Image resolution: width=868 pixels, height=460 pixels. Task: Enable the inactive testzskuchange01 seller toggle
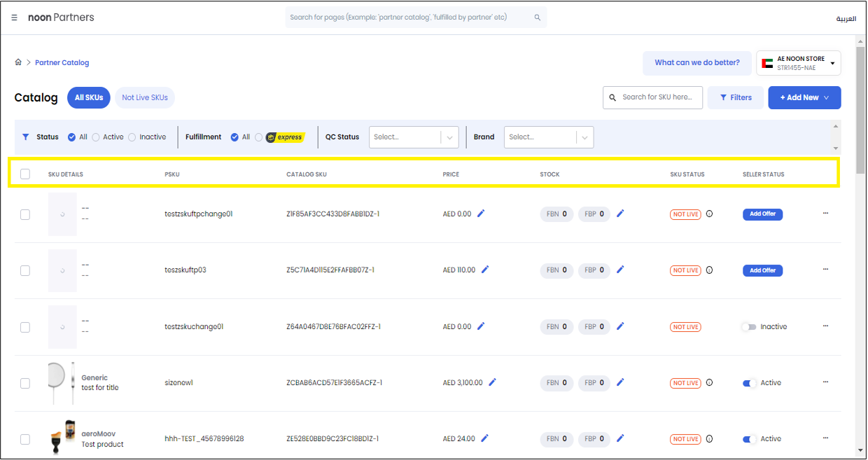749,327
